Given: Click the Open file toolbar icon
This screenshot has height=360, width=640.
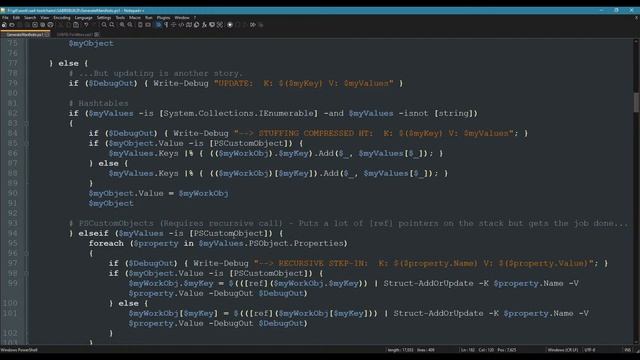Looking at the screenshot, I should click(12, 25).
